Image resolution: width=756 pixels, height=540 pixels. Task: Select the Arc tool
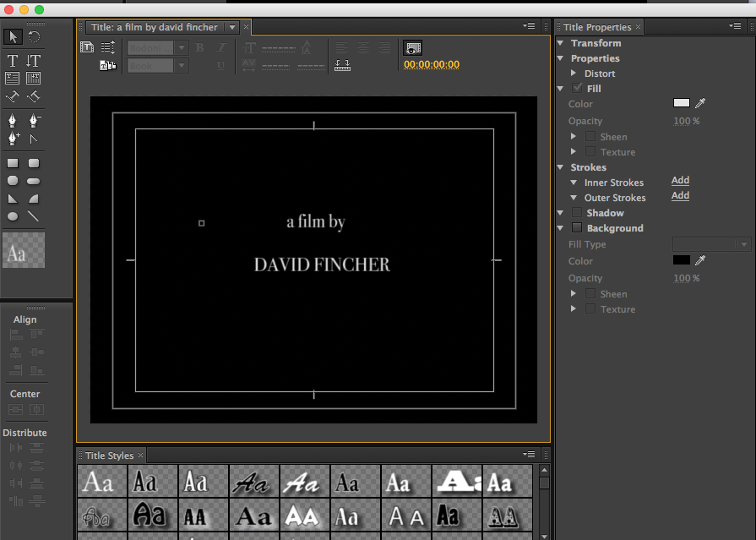34,199
